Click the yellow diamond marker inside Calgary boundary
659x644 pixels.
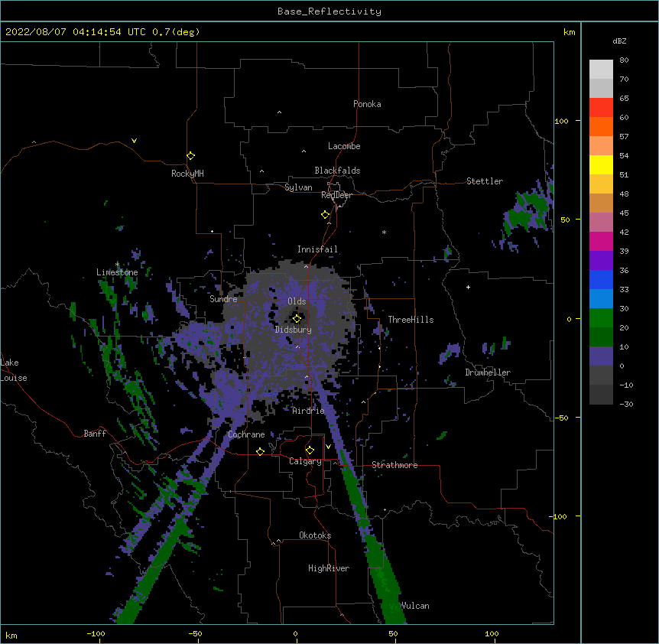click(310, 450)
